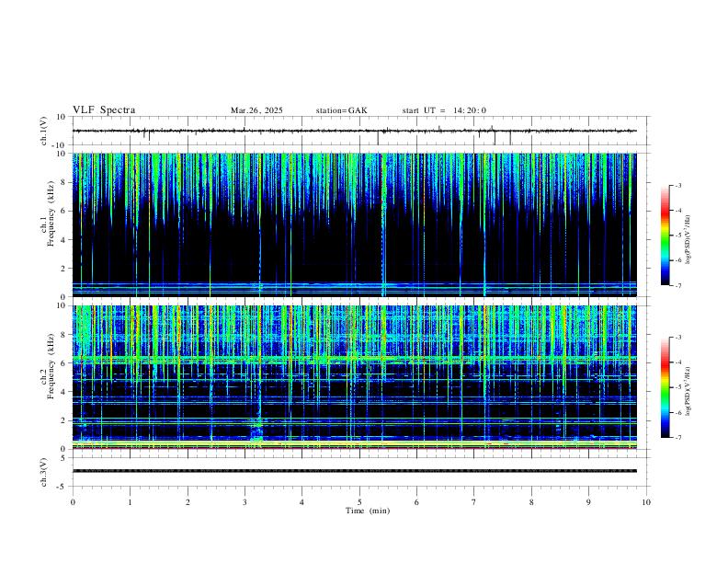Click the lower PSD color scale bar

665,387
